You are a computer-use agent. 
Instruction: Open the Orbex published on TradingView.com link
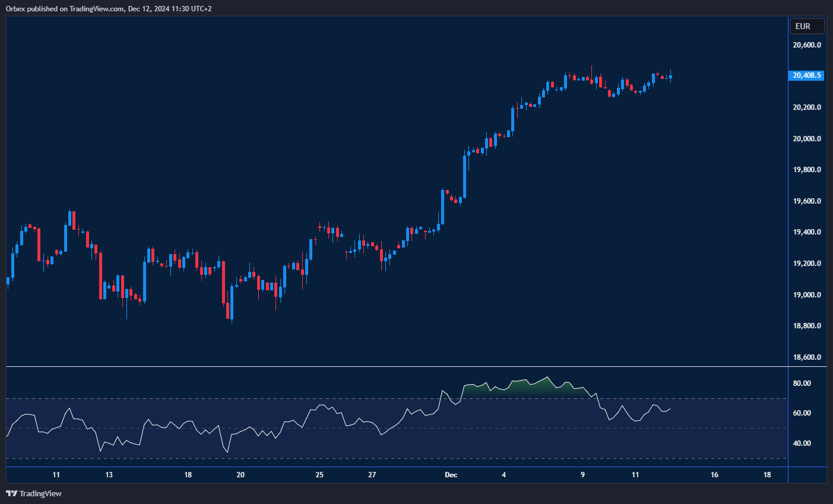click(65, 8)
